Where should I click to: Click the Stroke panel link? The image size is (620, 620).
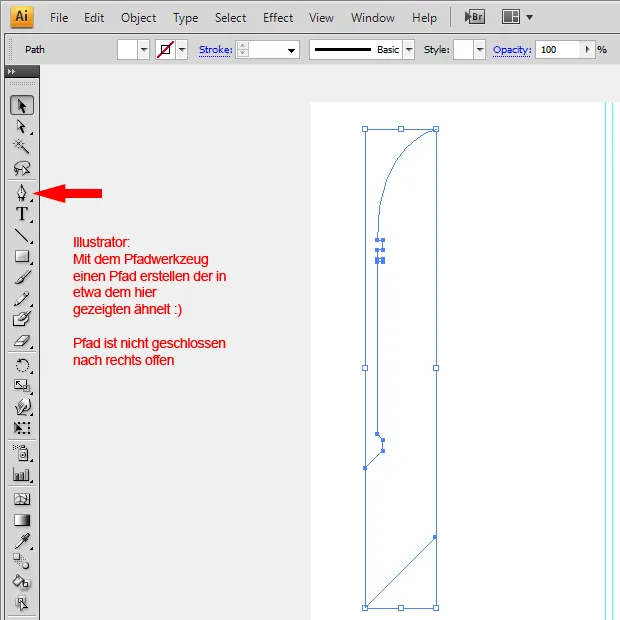coord(215,50)
